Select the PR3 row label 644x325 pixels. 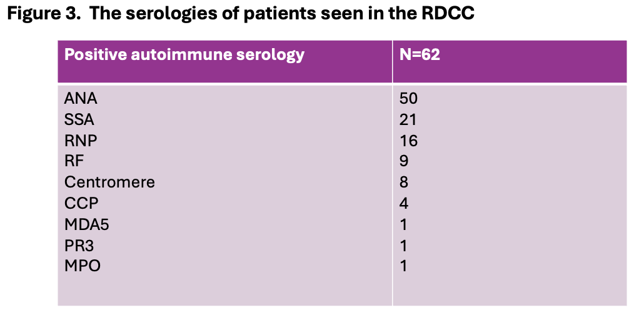79,245
